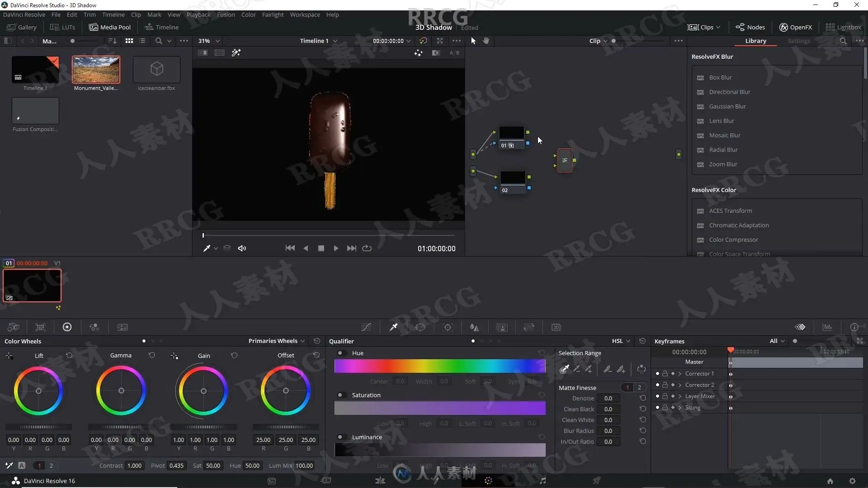Open the Motion Effects palette
Screen dimensions: 868x488
tap(122, 327)
